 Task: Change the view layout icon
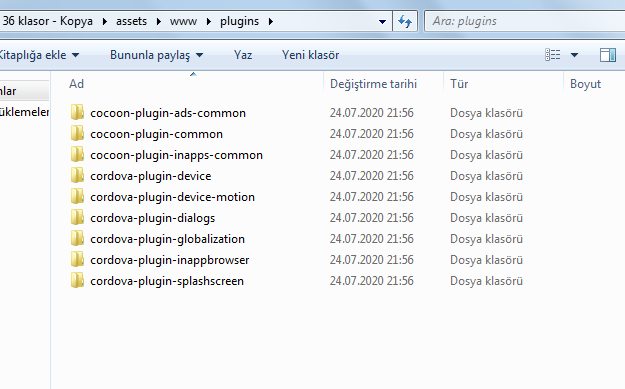[x=552, y=55]
